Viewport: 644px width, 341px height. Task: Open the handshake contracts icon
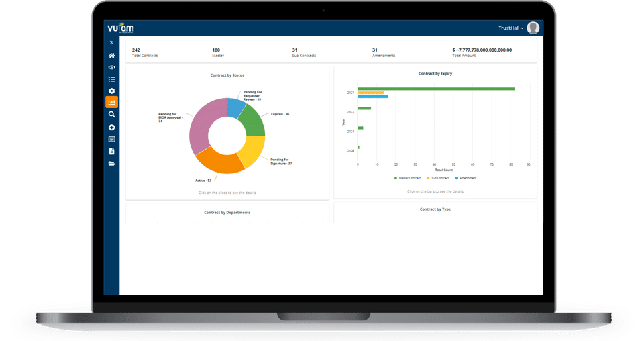click(111, 67)
